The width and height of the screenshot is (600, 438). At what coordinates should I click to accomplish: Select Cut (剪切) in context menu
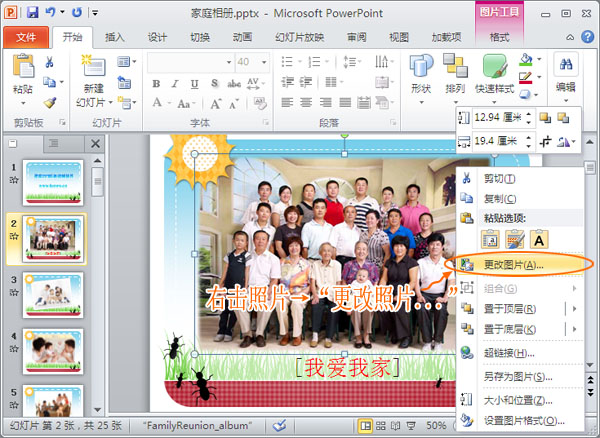[x=521, y=178]
